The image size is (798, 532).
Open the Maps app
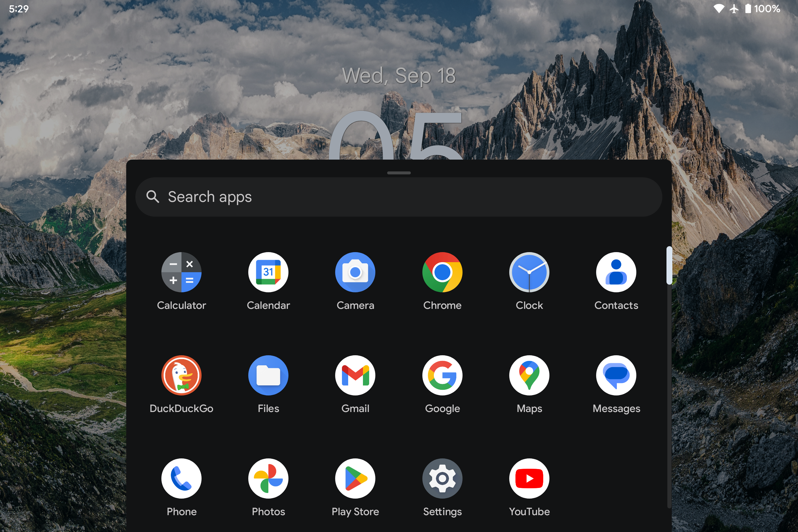click(x=529, y=375)
